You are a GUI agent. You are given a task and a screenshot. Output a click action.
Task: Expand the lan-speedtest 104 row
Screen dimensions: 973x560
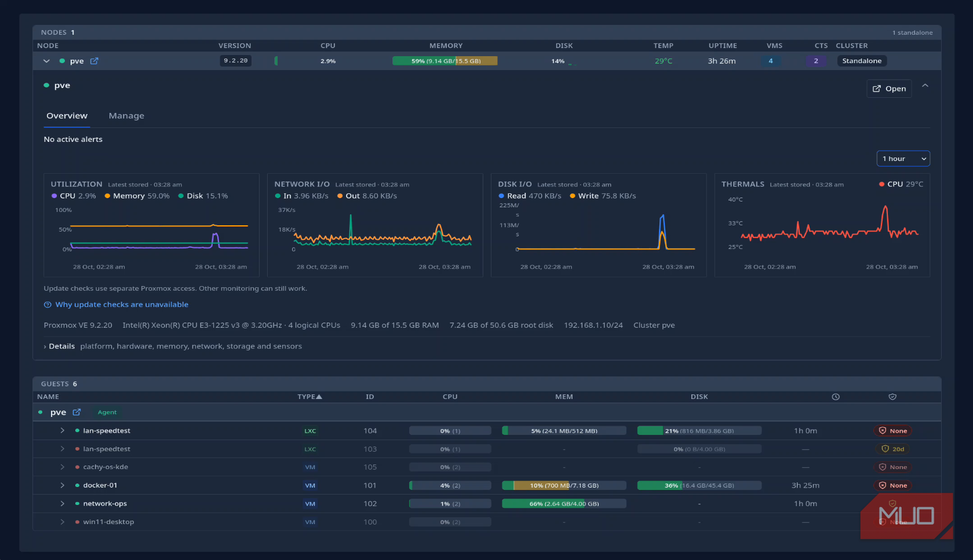[62, 431]
